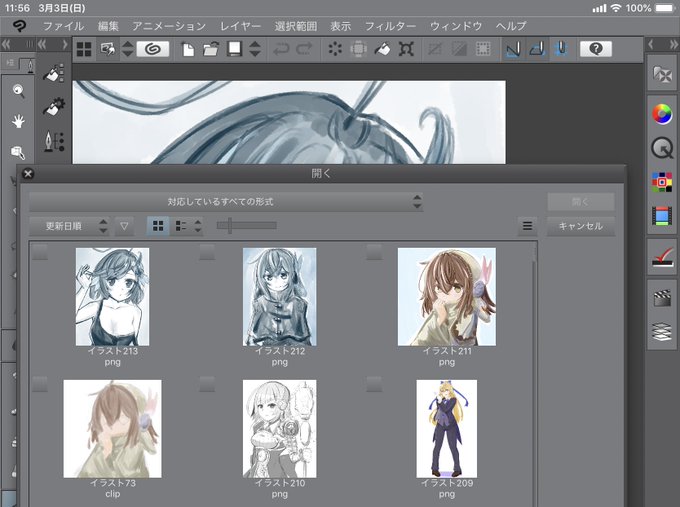
Task: Open the pen brush size palette icon
Action: click(54, 141)
